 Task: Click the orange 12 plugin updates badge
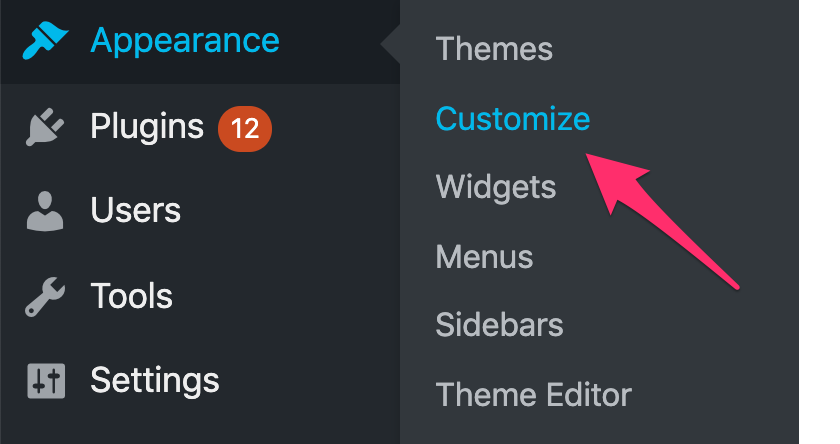click(245, 129)
